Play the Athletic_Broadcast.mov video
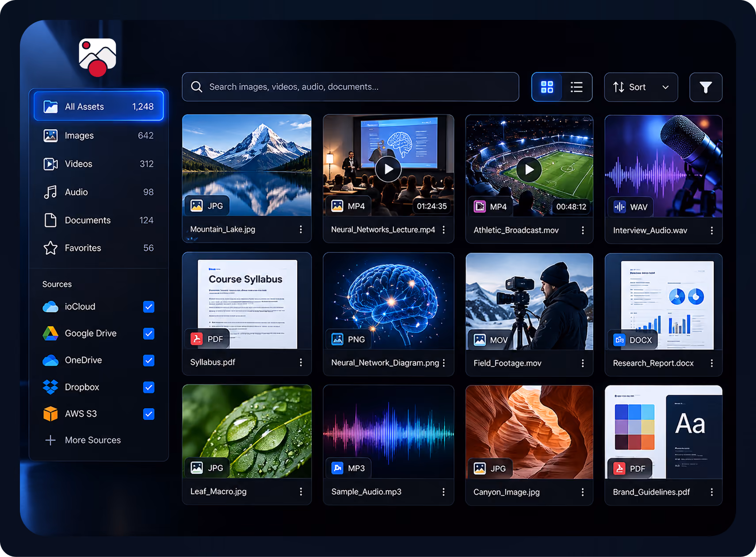The width and height of the screenshot is (756, 557). point(529,169)
